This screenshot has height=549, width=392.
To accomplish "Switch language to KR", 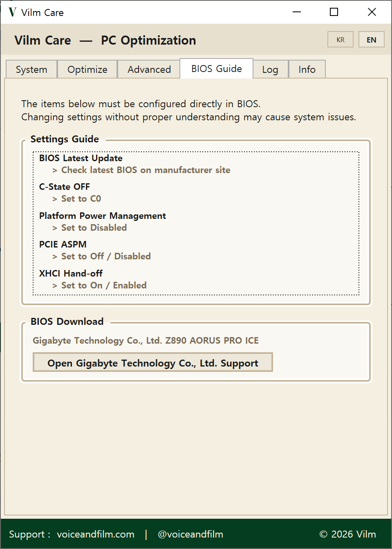I will click(340, 39).
